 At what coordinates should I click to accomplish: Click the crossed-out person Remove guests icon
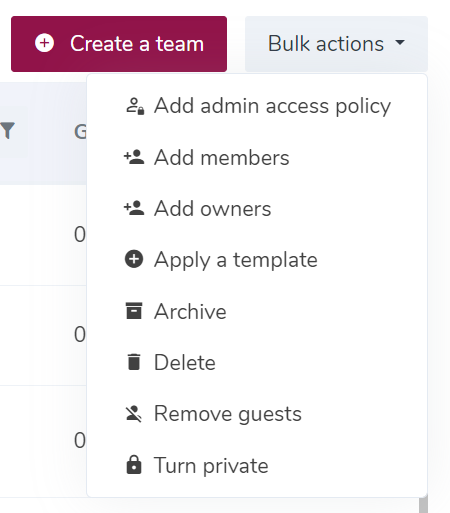[134, 414]
